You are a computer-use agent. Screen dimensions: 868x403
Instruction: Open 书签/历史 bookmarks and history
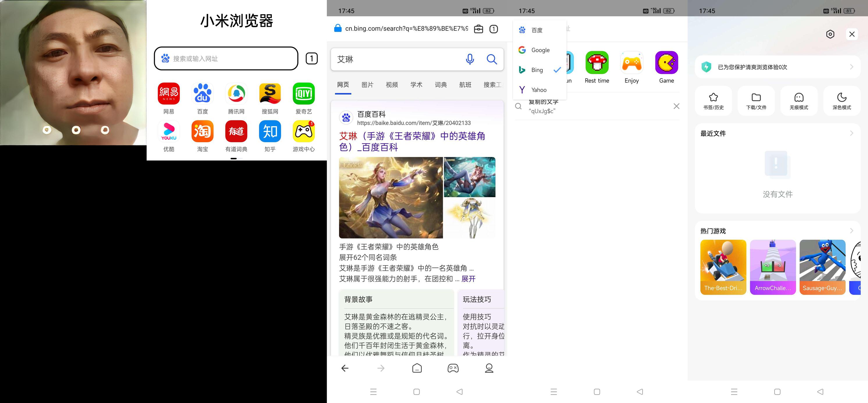point(713,101)
